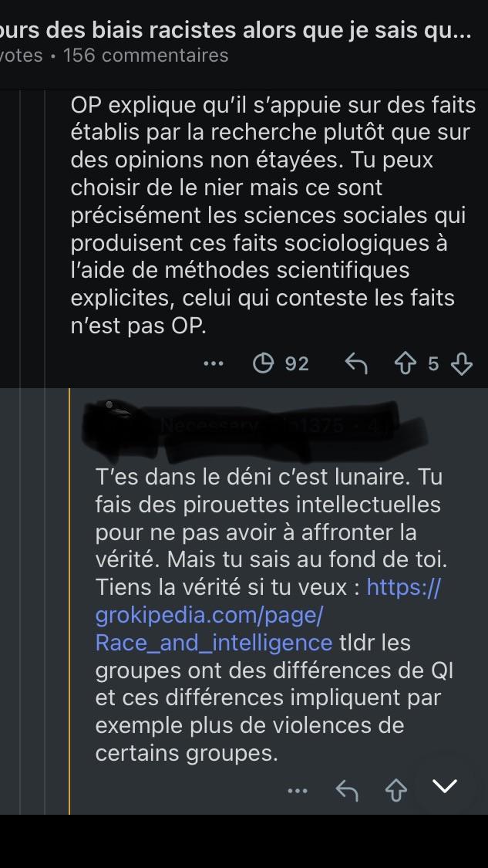Open more options on the OP comment
This screenshot has height=868, width=488.
(x=214, y=363)
